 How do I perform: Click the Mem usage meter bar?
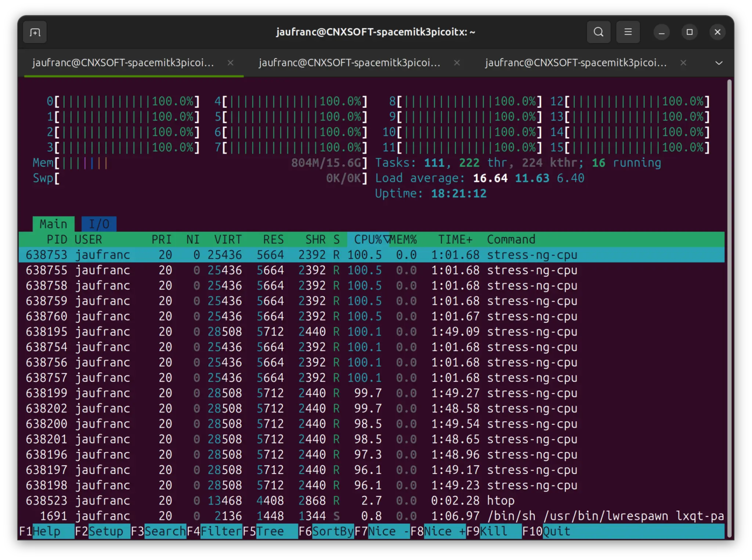click(200, 163)
